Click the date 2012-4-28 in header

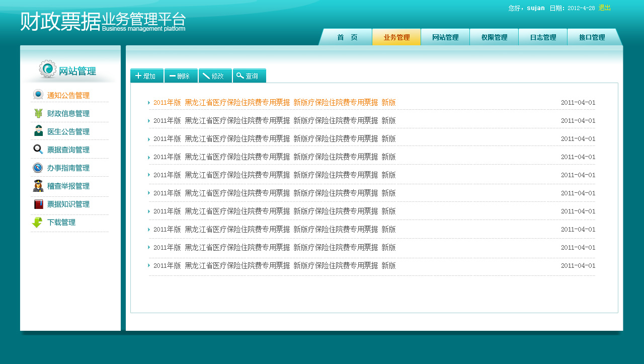pyautogui.click(x=581, y=8)
